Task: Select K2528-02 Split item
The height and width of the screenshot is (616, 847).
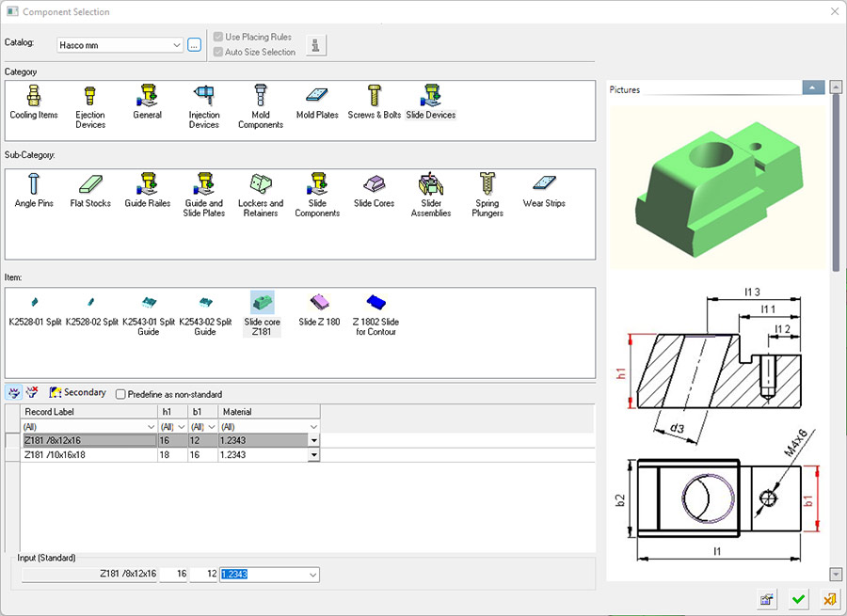Action: pos(92,310)
